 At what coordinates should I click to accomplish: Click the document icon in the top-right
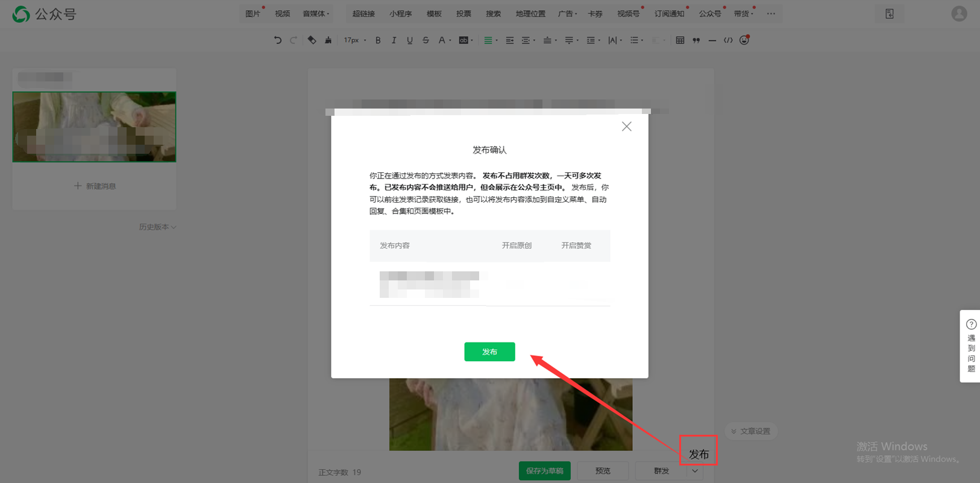pyautogui.click(x=890, y=14)
